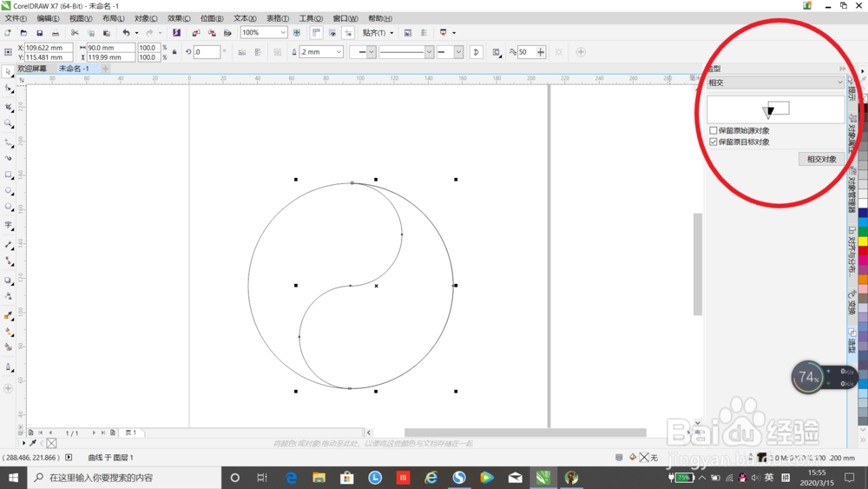
Task: Select the Transparency tool
Action: coord(8,296)
